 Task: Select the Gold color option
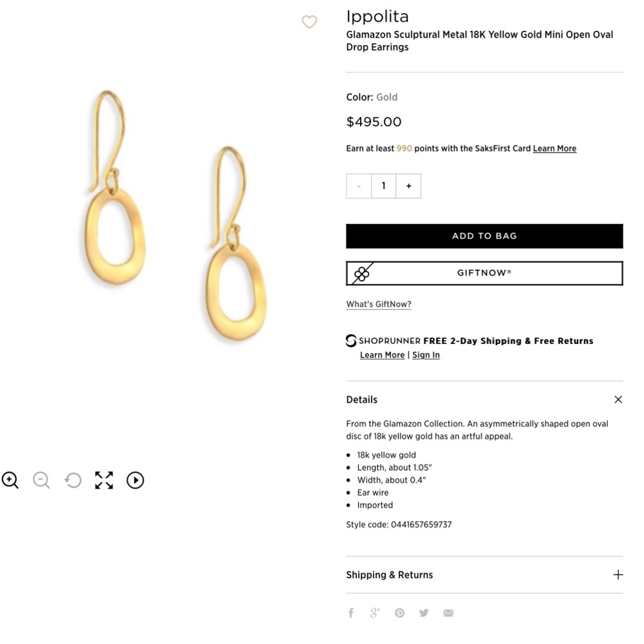[386, 97]
